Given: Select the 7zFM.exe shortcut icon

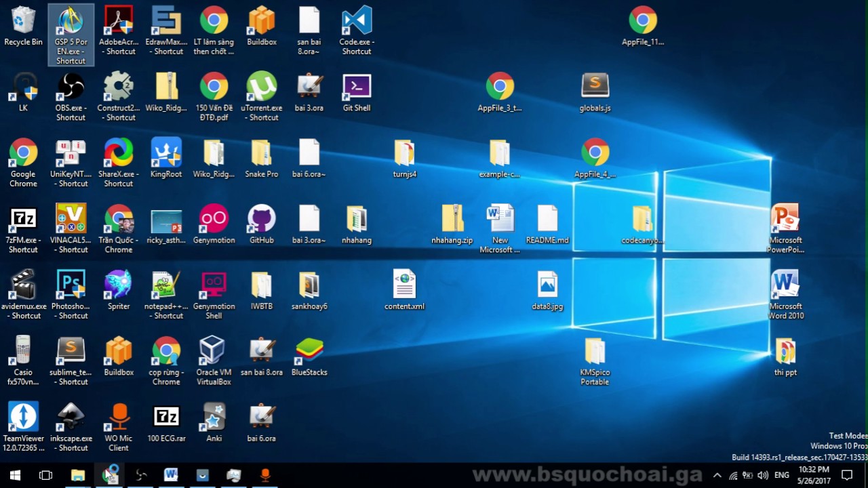Looking at the screenshot, I should tap(23, 228).
